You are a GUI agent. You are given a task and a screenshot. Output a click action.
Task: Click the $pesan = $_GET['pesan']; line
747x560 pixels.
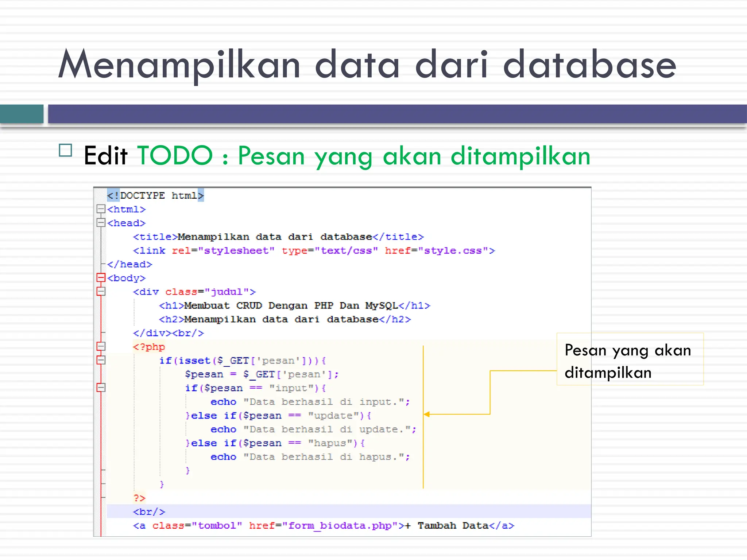(x=262, y=374)
